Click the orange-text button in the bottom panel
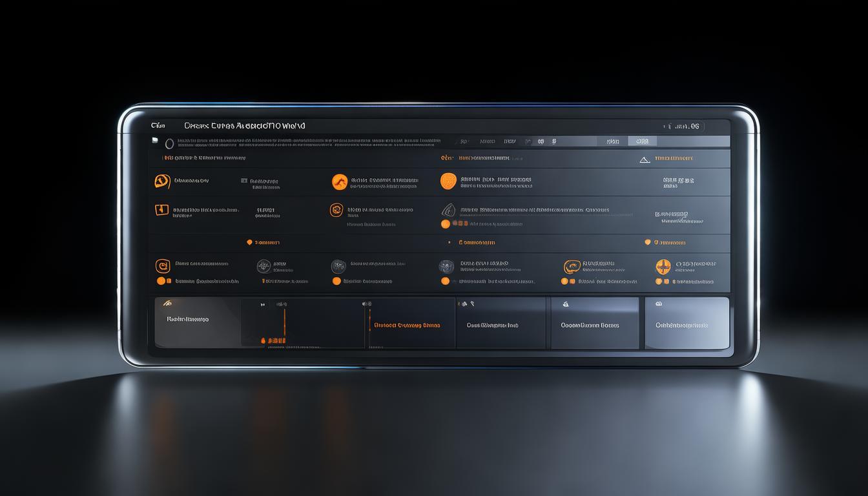 click(407, 325)
